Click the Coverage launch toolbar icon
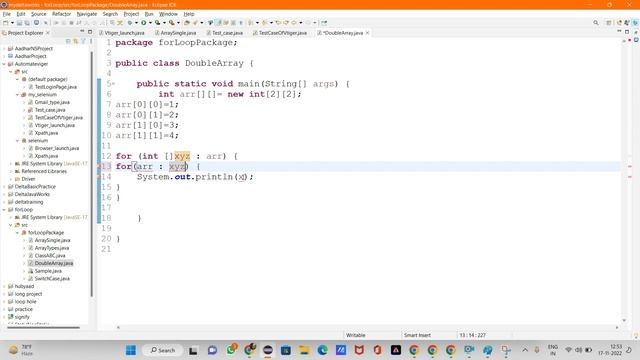Screen dimensions: 640x360 pyautogui.click(x=158, y=23)
